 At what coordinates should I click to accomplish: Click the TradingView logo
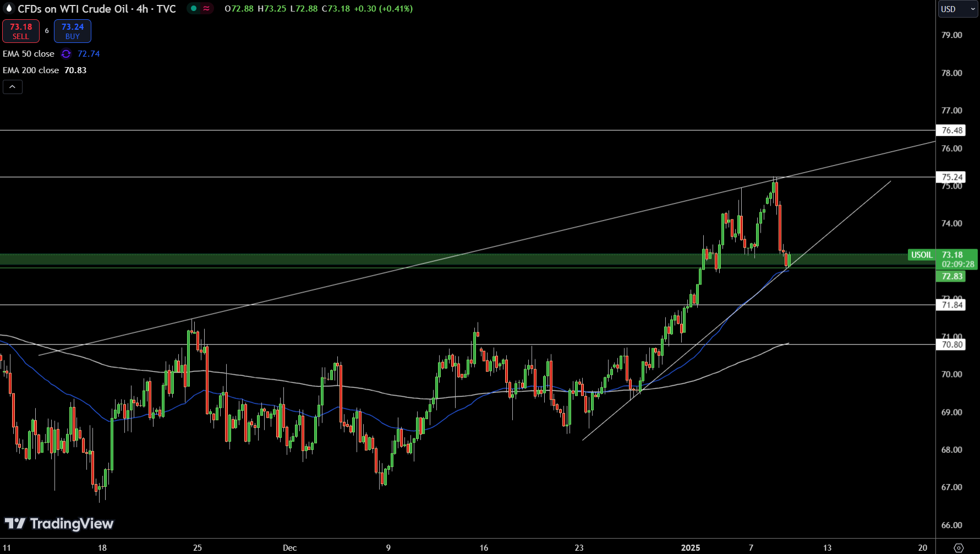pos(59,524)
